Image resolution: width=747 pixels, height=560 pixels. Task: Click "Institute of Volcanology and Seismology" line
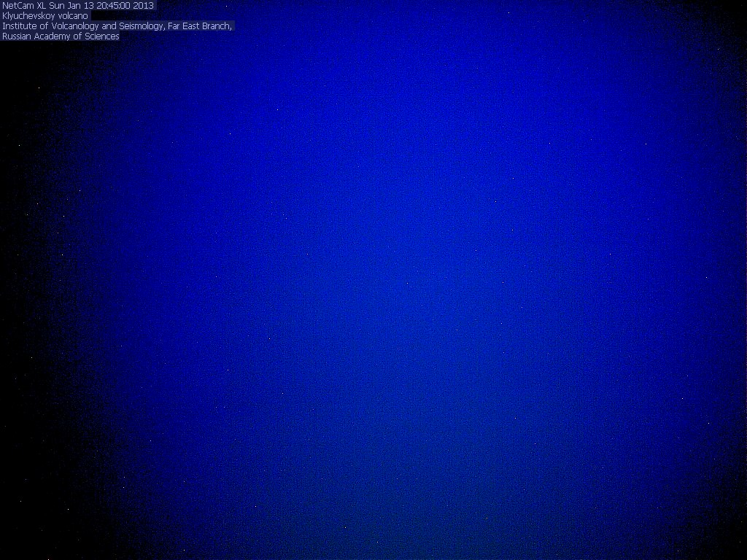[x=117, y=26]
